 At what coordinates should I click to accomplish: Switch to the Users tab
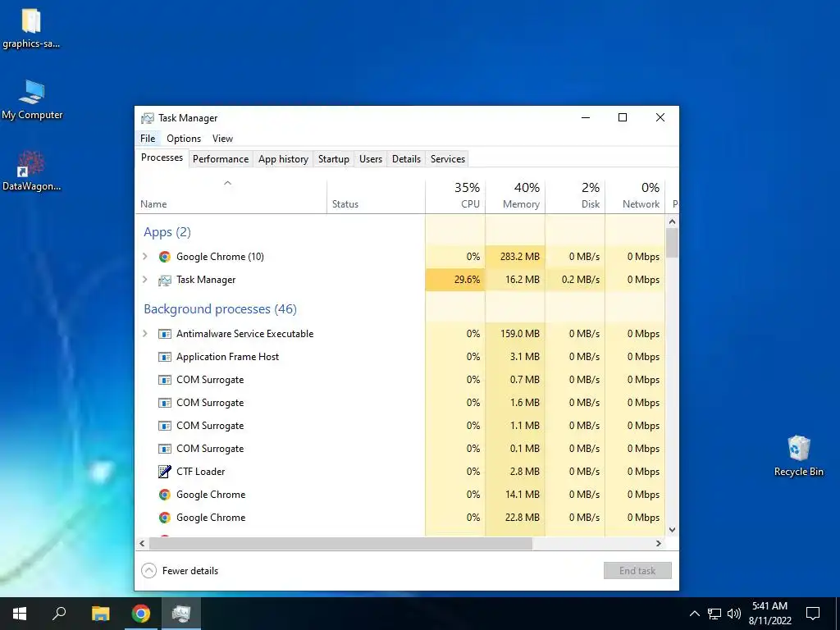371,159
